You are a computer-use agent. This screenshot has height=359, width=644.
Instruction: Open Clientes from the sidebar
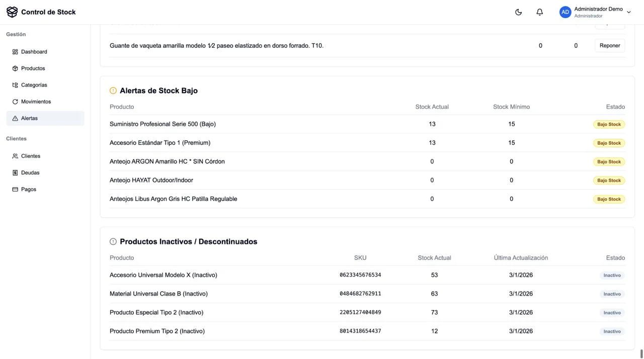tap(30, 156)
